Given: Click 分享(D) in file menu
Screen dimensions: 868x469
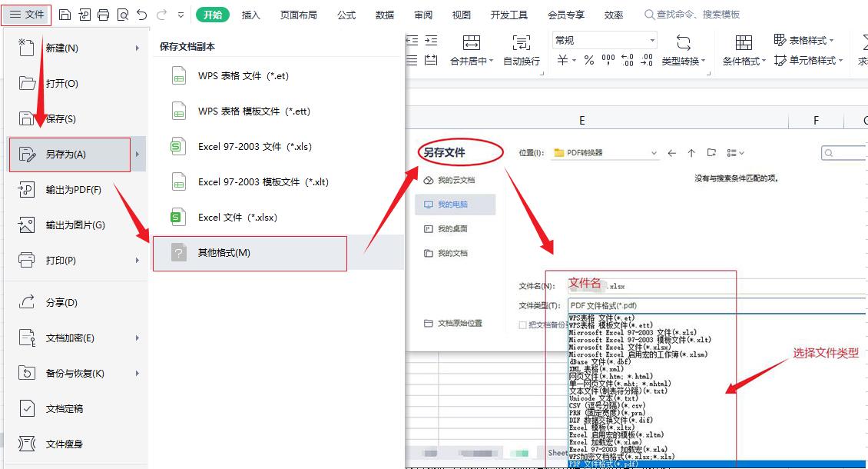Looking at the screenshot, I should coord(76,303).
